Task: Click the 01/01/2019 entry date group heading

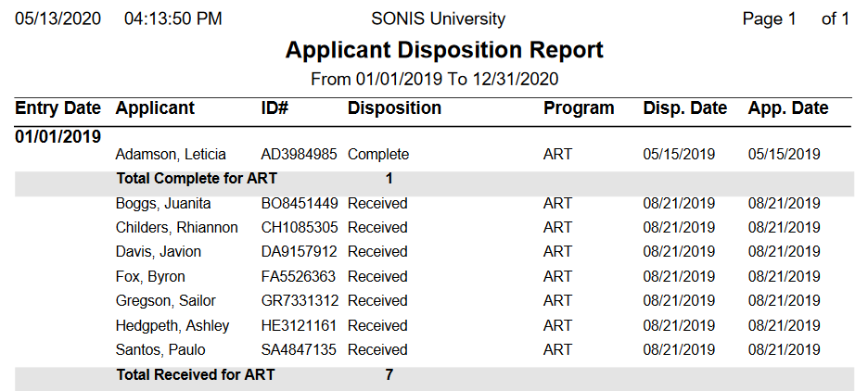Action: pos(57,137)
